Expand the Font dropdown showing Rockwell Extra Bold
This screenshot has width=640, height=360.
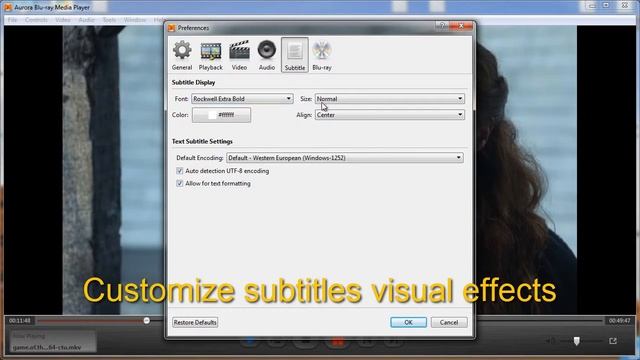click(242, 99)
